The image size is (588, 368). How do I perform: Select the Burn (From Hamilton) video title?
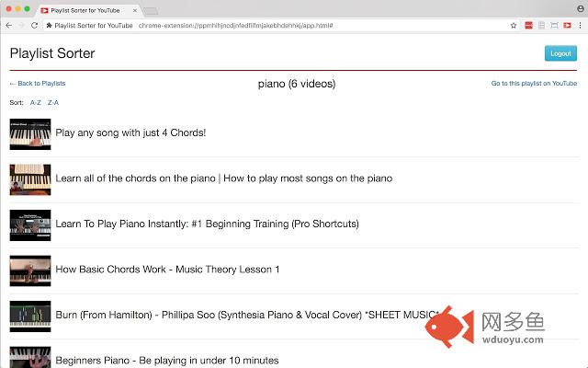(247, 315)
